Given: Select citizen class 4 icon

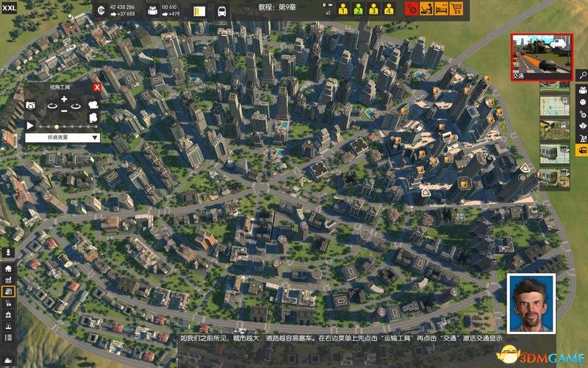Looking at the screenshot, I should coord(389,9).
